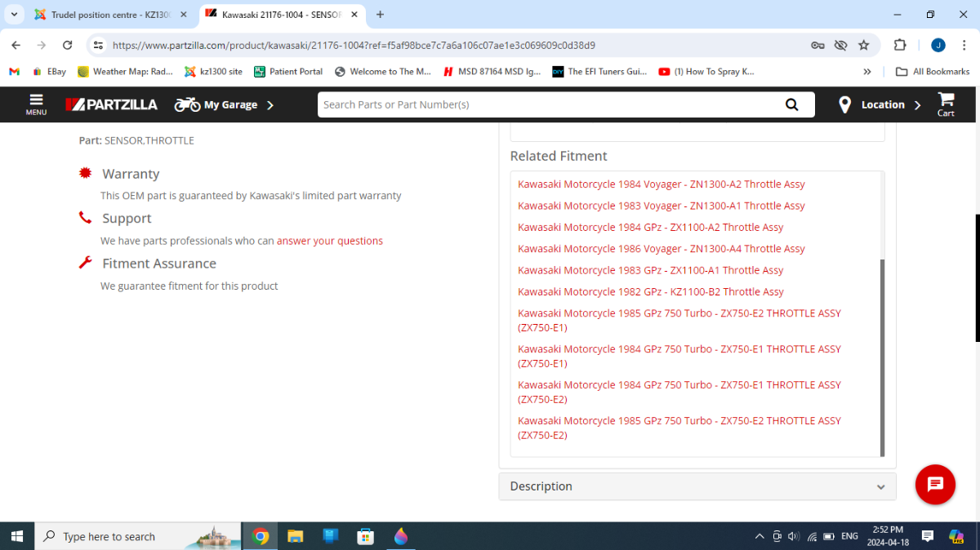Expand the Description section
Screen dimensions: 980x550
point(697,486)
